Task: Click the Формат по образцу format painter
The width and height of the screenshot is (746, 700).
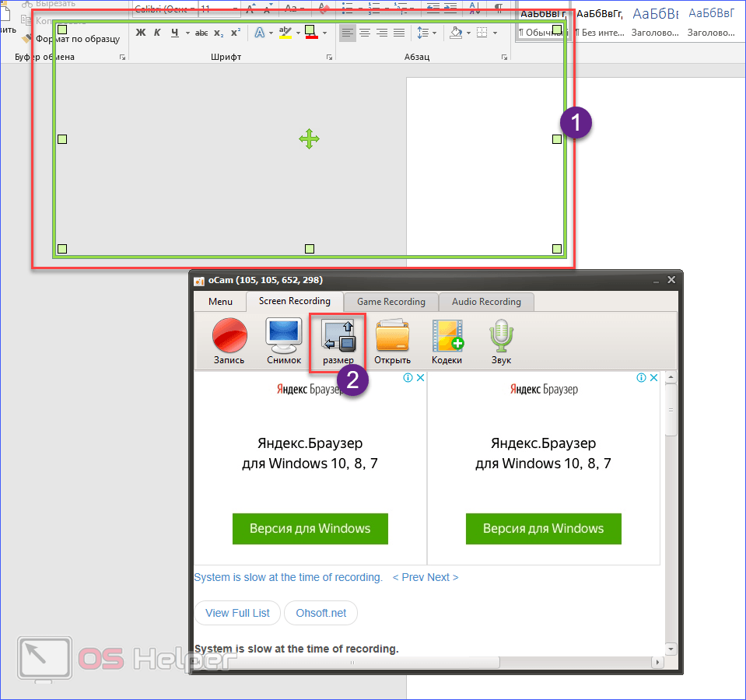Action: [x=71, y=39]
